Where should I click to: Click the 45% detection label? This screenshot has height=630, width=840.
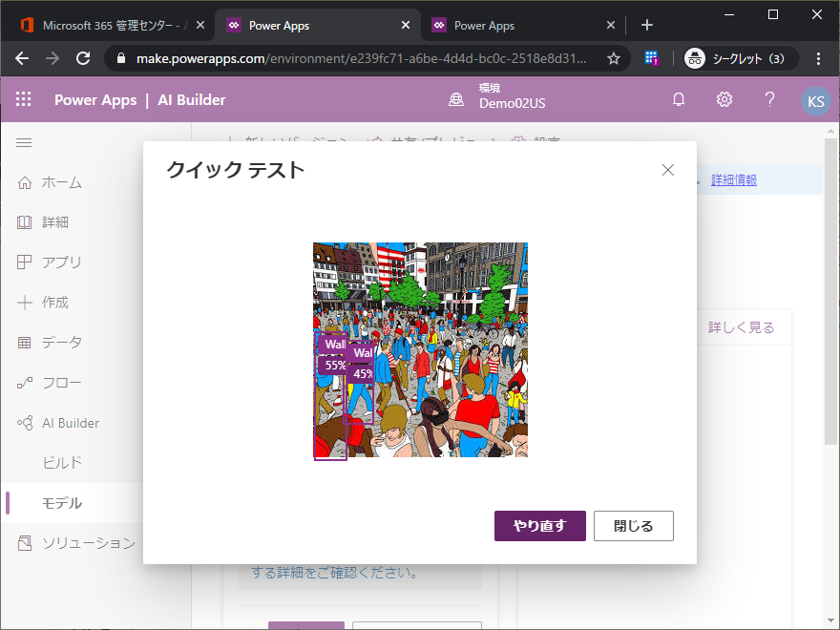tap(361, 374)
